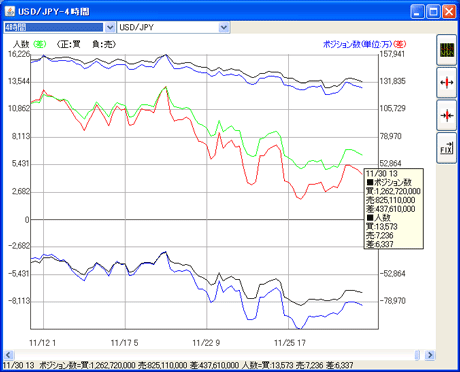460x372 pixels.
Task: Click the 人数 legend label
Action: point(21,44)
